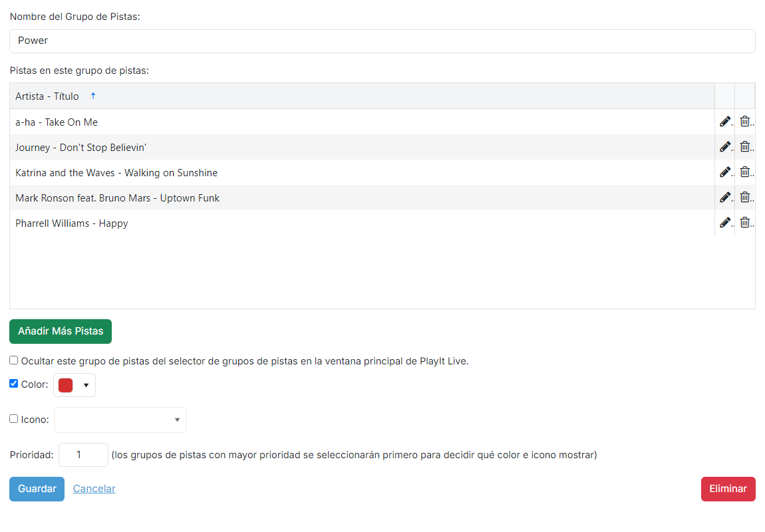This screenshot has height=532, width=765.
Task: Select Mark Ronson - Uptown Funk row
Action: point(362,198)
